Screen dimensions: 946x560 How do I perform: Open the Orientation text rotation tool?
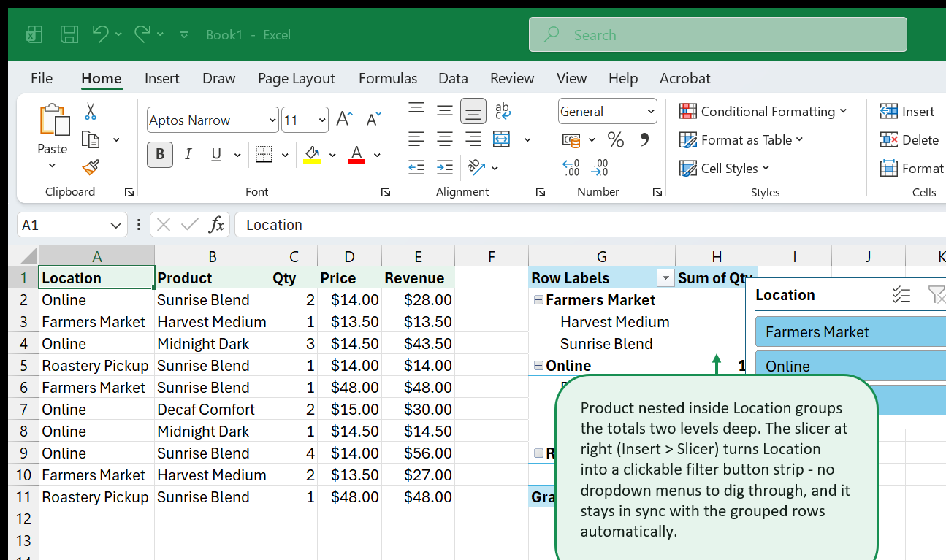point(476,167)
